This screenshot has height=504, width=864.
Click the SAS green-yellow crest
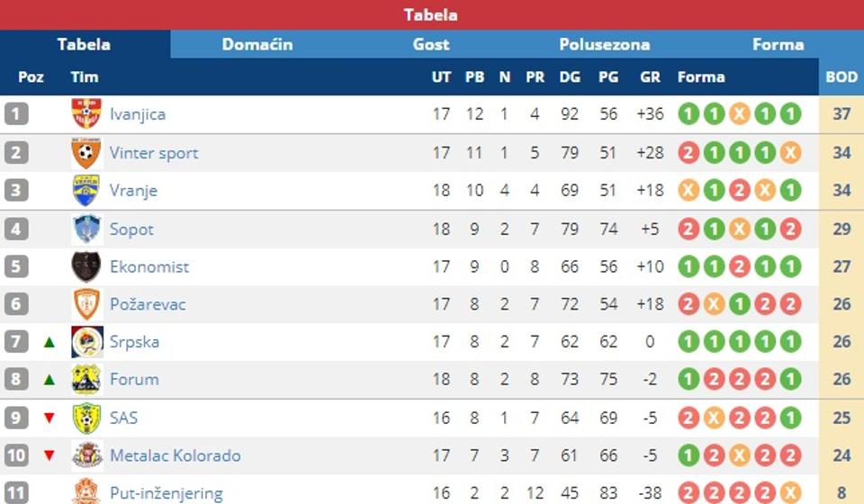(86, 418)
